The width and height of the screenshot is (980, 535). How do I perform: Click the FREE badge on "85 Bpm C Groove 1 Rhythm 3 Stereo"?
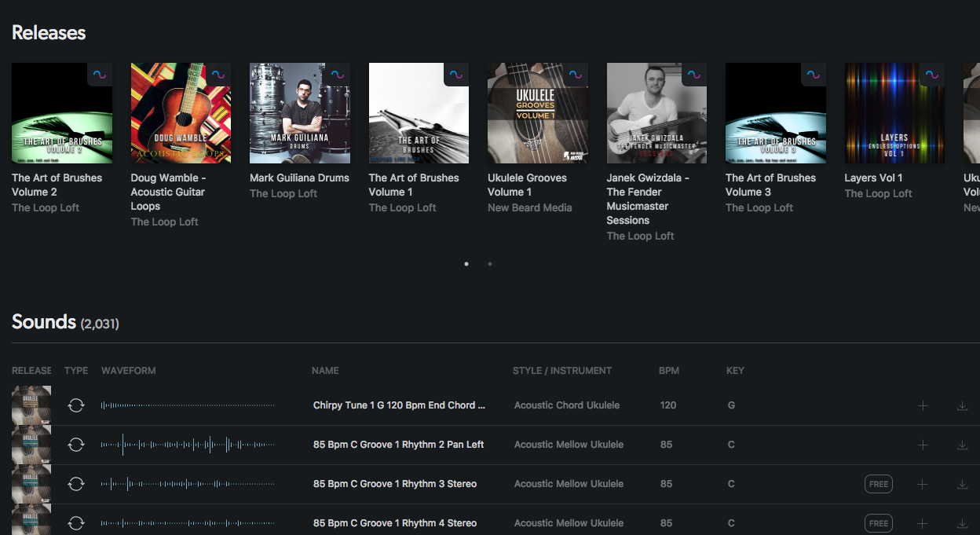point(878,484)
